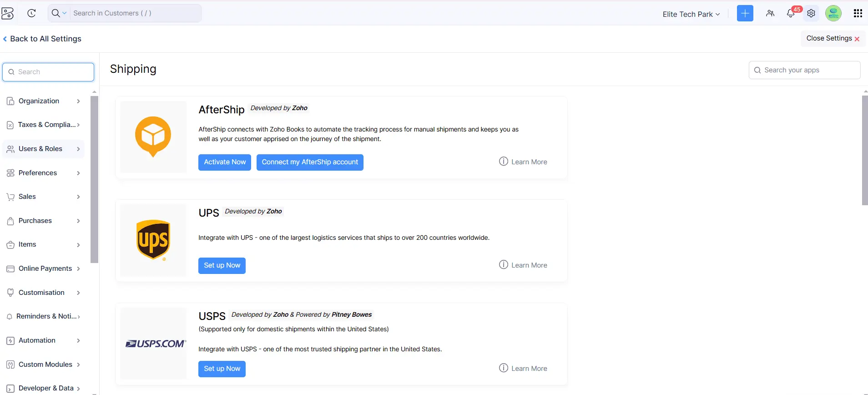Open the apps grid launcher icon
Image resolution: width=868 pixels, height=395 pixels.
[x=858, y=13]
